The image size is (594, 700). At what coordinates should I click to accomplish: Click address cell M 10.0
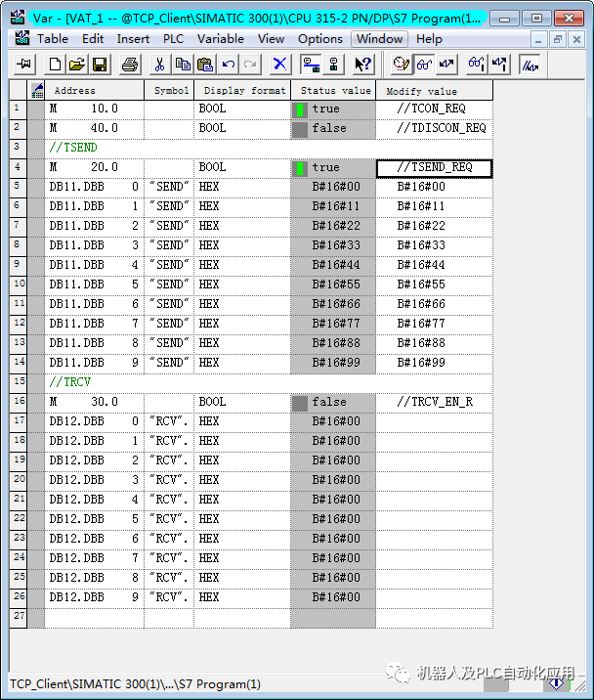pos(94,109)
